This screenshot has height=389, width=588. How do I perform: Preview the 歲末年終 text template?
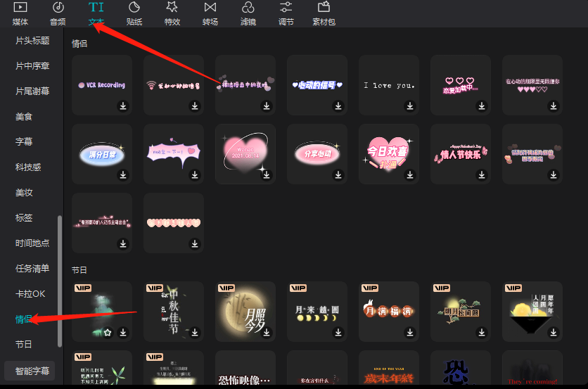click(389, 368)
